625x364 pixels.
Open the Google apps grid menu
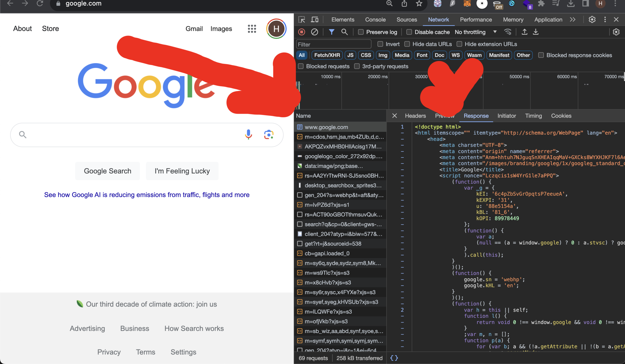pos(252,29)
